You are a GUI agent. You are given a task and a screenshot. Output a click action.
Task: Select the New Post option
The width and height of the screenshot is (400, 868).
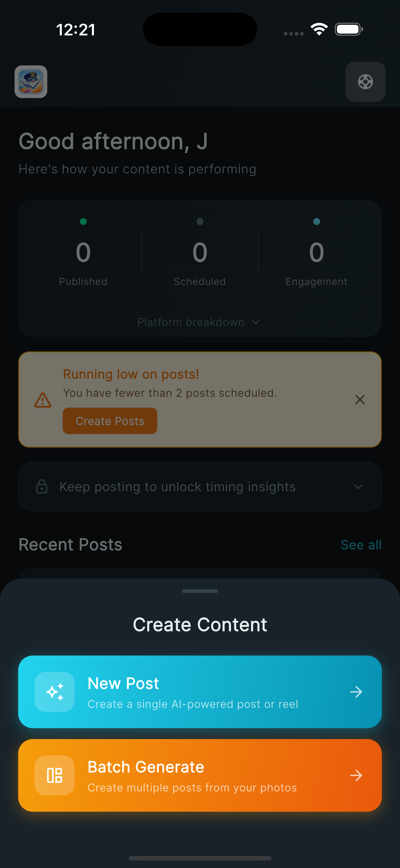pos(200,692)
